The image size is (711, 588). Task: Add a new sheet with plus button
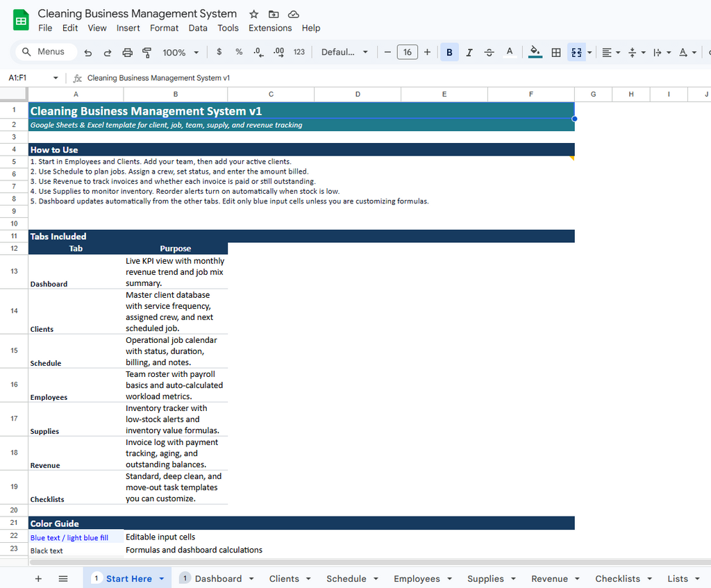click(x=39, y=578)
